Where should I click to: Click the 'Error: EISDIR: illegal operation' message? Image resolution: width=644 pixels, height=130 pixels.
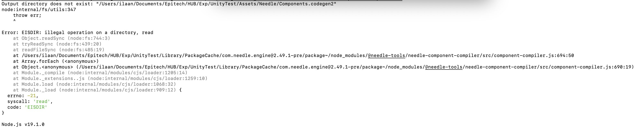coord(77,33)
